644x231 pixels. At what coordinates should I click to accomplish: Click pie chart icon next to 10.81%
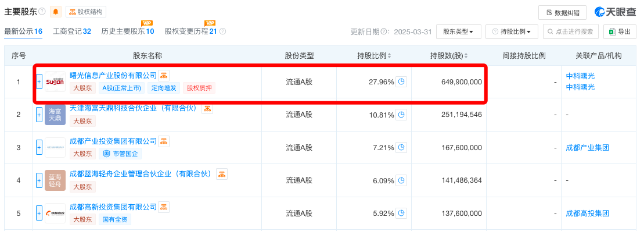(x=401, y=115)
